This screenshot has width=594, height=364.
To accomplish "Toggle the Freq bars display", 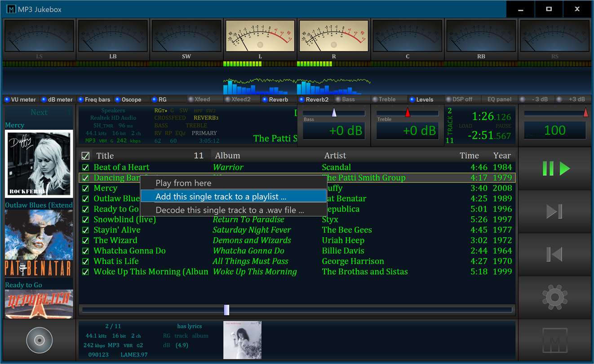I will point(94,99).
